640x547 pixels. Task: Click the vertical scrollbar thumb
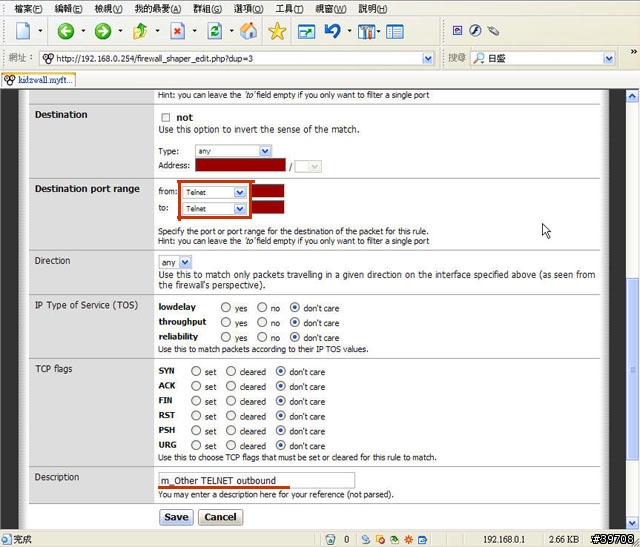[632, 369]
